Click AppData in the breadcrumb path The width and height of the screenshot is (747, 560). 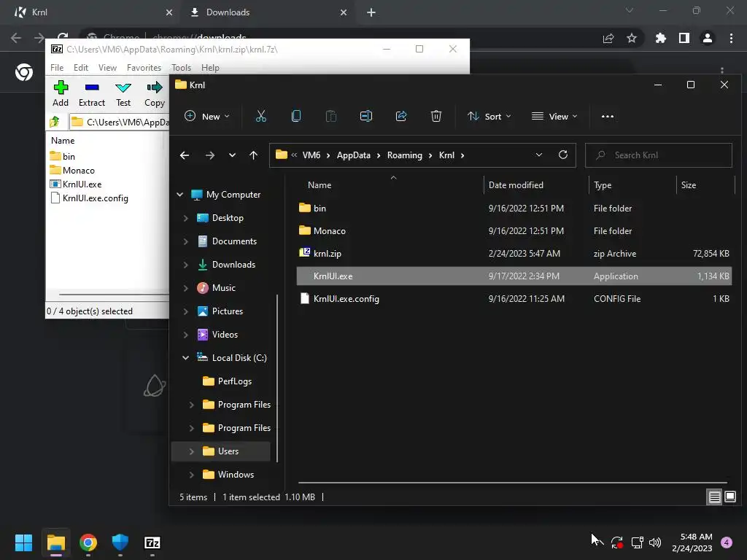point(354,155)
